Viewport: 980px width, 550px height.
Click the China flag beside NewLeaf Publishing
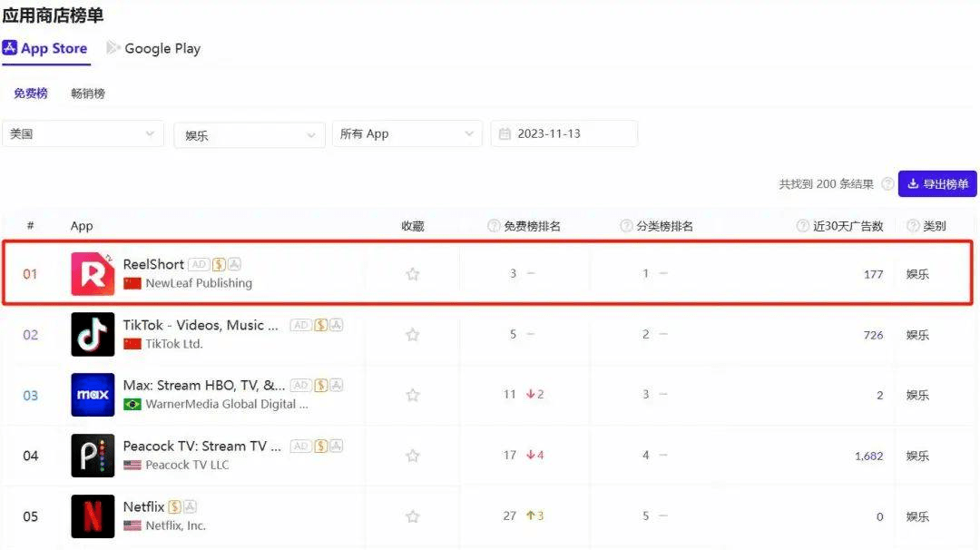click(x=132, y=284)
